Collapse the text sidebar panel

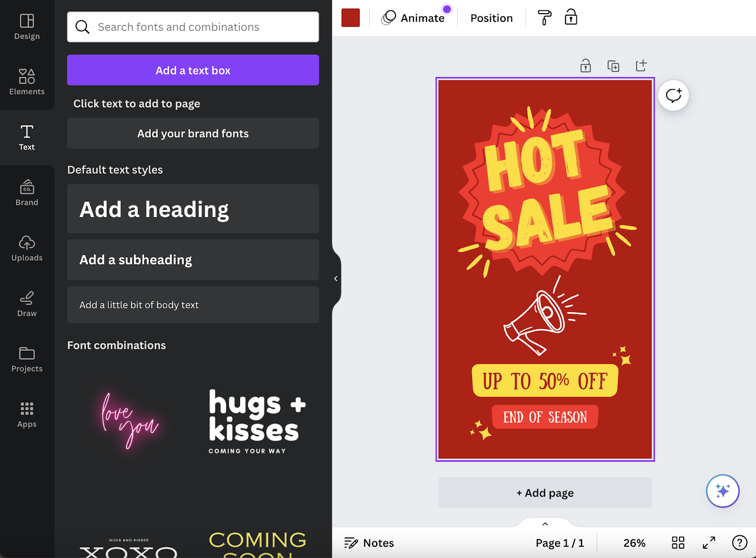coord(336,278)
